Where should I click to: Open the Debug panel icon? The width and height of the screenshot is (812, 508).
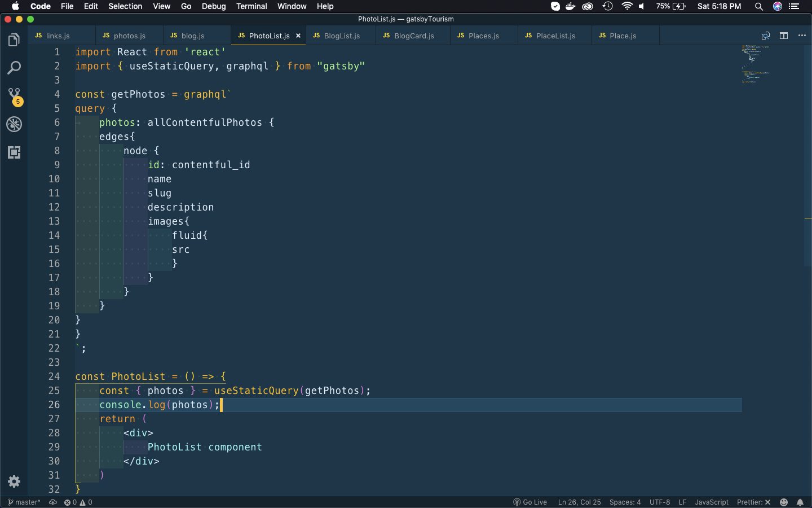(14, 124)
